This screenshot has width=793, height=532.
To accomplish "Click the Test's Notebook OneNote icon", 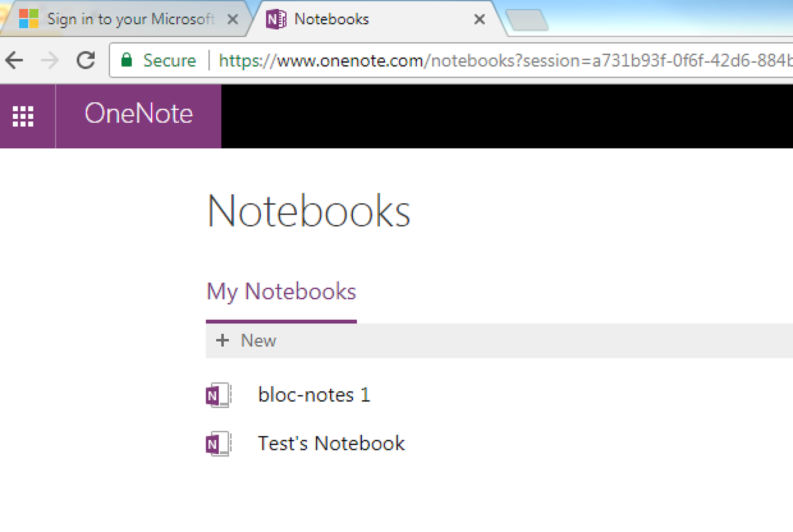I will point(219,444).
